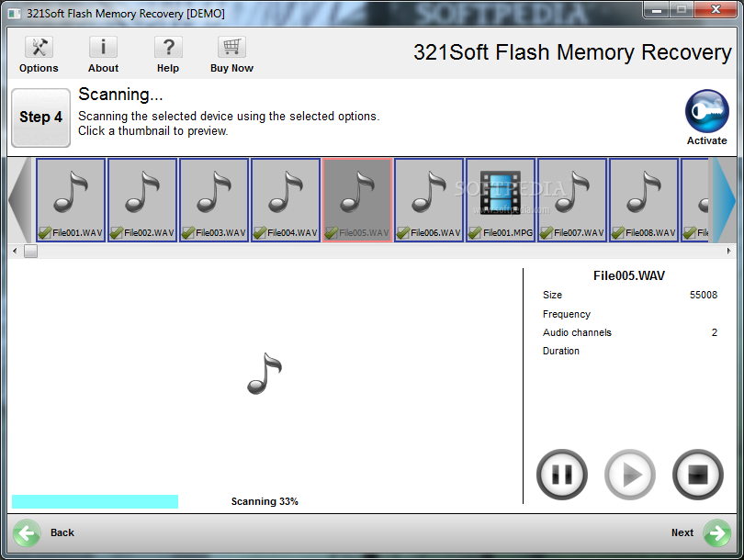This screenshot has height=560, width=744.
Task: Select the File007.WAV thumbnail
Action: 572,200
